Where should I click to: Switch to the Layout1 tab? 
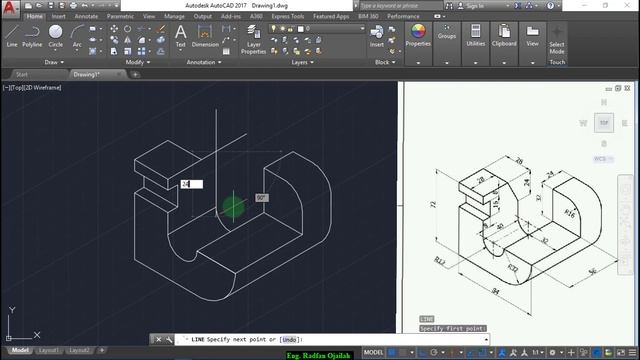[x=49, y=350]
